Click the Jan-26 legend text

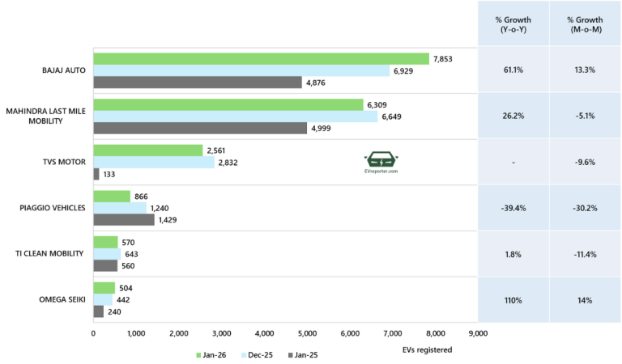(x=214, y=355)
